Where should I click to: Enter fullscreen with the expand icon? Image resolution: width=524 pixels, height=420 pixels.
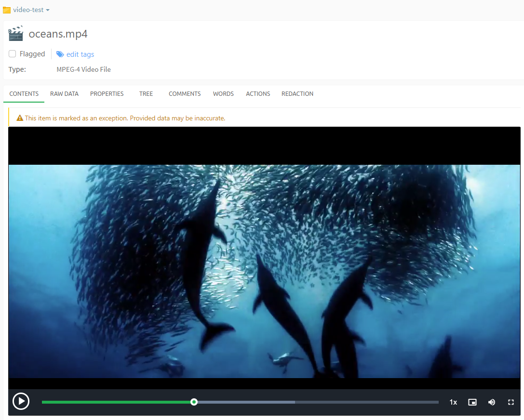[x=511, y=402]
